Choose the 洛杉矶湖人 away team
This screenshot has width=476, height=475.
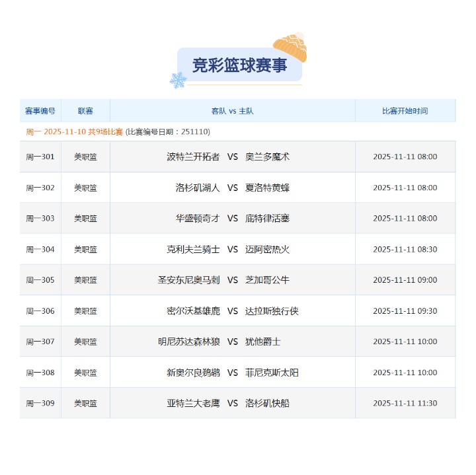[x=197, y=188]
